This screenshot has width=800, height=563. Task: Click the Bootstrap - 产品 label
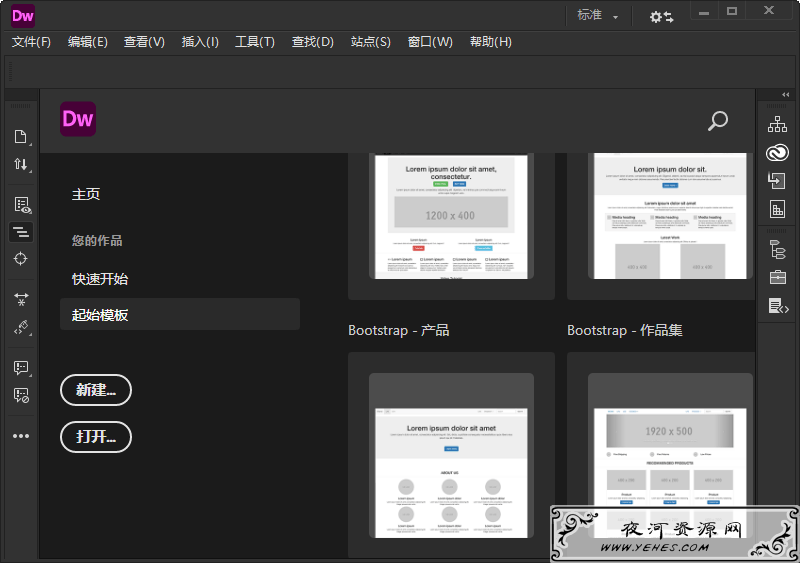(398, 330)
